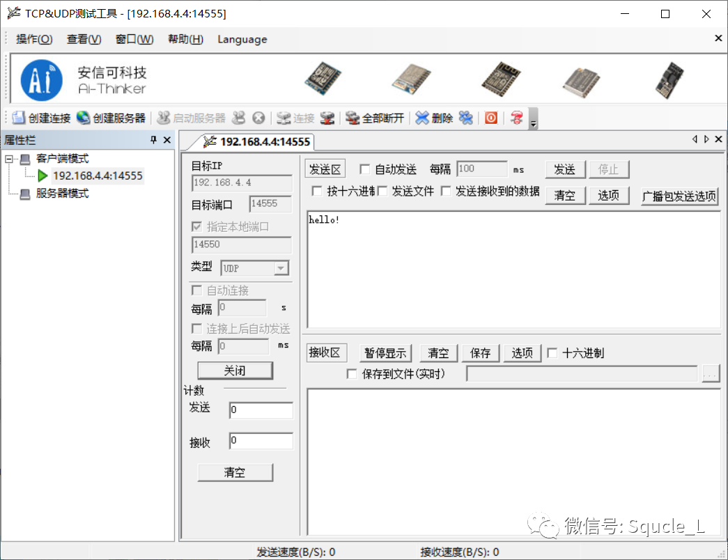728x560 pixels.
Task: Click the 服务器模式 computer icon
Action: (x=25, y=194)
